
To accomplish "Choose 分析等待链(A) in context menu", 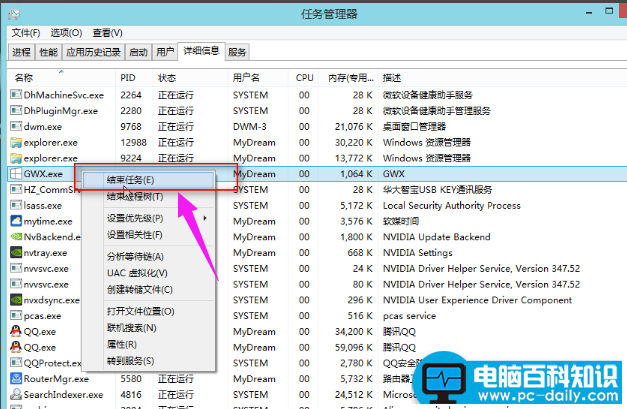I will 148,256.
